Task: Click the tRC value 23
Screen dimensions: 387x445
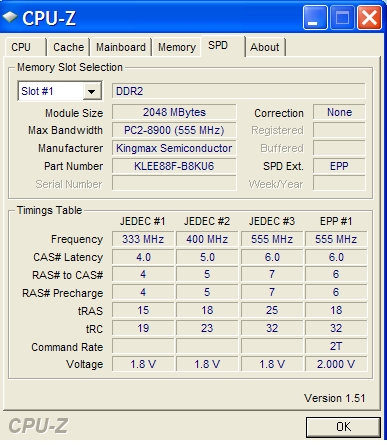Action: 207,328
